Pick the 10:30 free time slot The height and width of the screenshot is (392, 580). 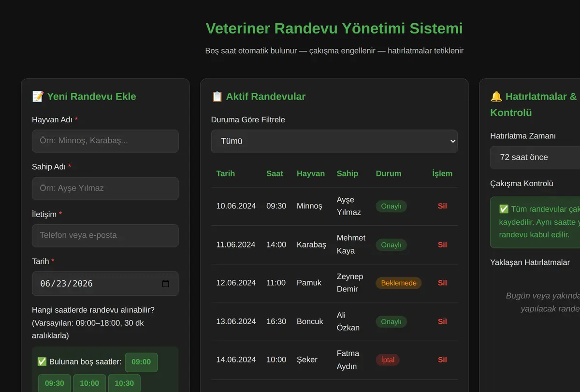click(x=124, y=383)
